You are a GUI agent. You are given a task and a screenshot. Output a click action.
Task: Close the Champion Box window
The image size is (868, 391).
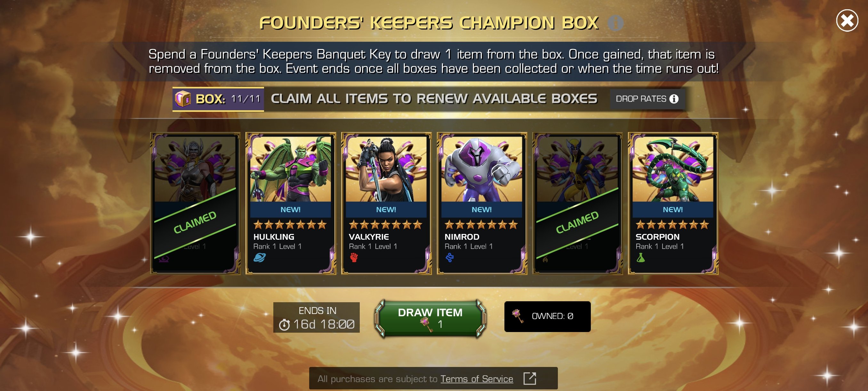pos(847,21)
